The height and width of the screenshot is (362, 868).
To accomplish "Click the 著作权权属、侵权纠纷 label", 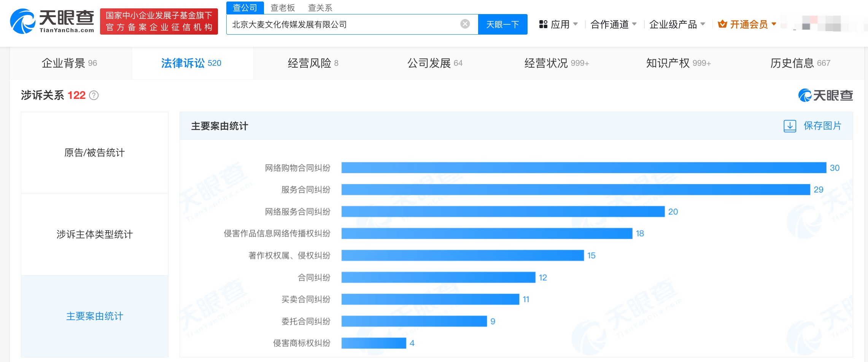I will (289, 256).
